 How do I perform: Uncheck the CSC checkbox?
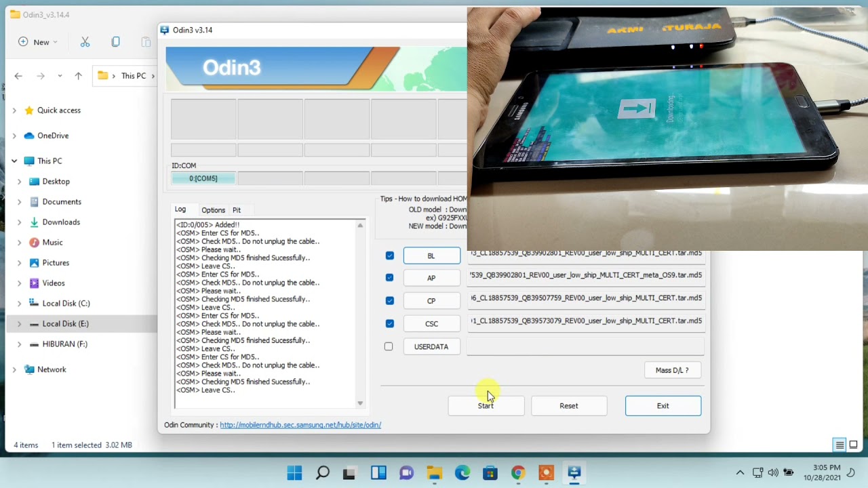(390, 323)
